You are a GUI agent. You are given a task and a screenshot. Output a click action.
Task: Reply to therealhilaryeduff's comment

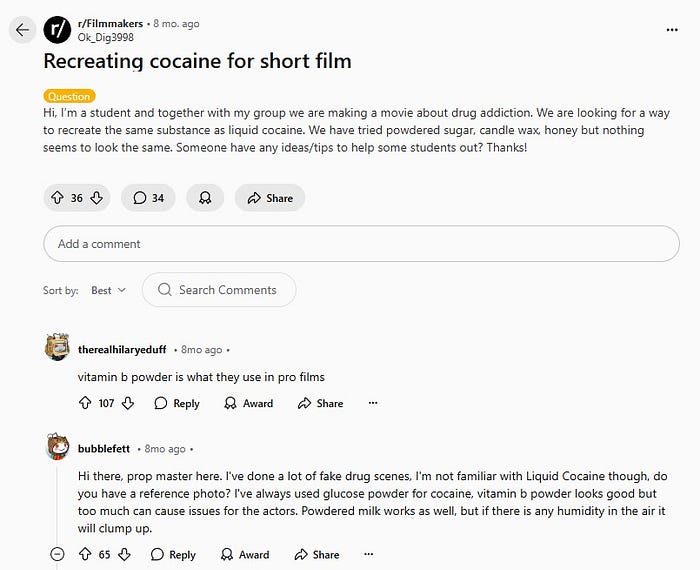click(177, 403)
